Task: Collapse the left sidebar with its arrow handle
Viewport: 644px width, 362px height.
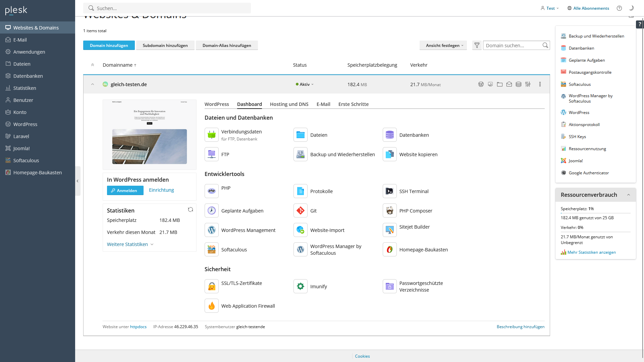Action: click(77, 181)
